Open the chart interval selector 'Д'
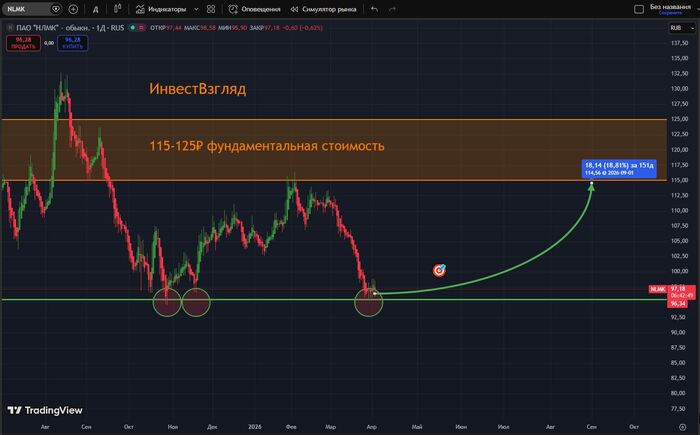This screenshot has height=435, width=700. coord(95,9)
